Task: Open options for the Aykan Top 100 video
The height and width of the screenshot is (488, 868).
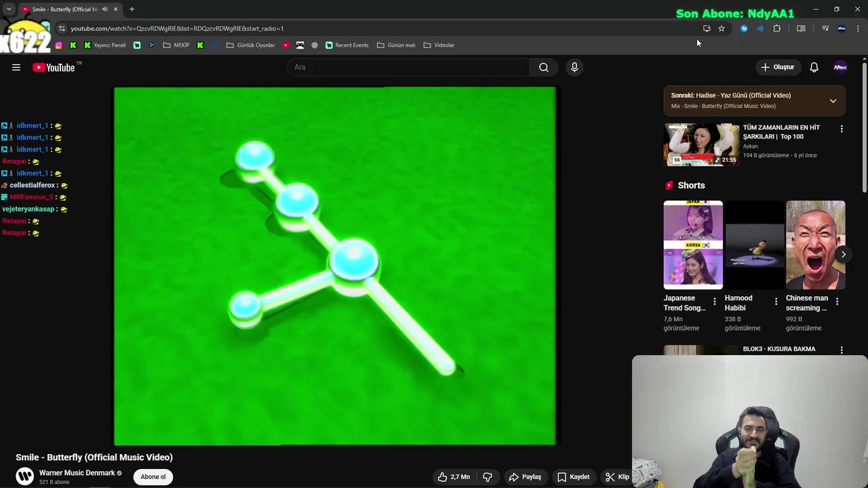Action: (x=842, y=129)
